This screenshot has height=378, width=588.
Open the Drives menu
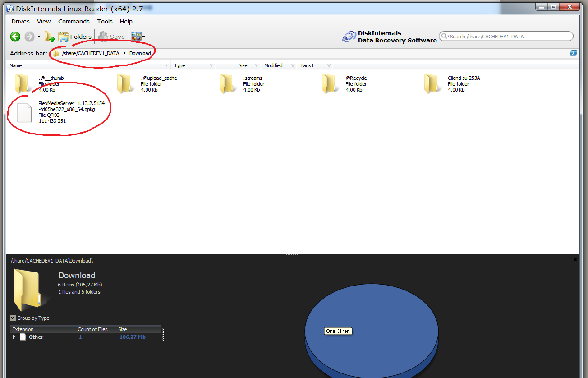coord(21,21)
